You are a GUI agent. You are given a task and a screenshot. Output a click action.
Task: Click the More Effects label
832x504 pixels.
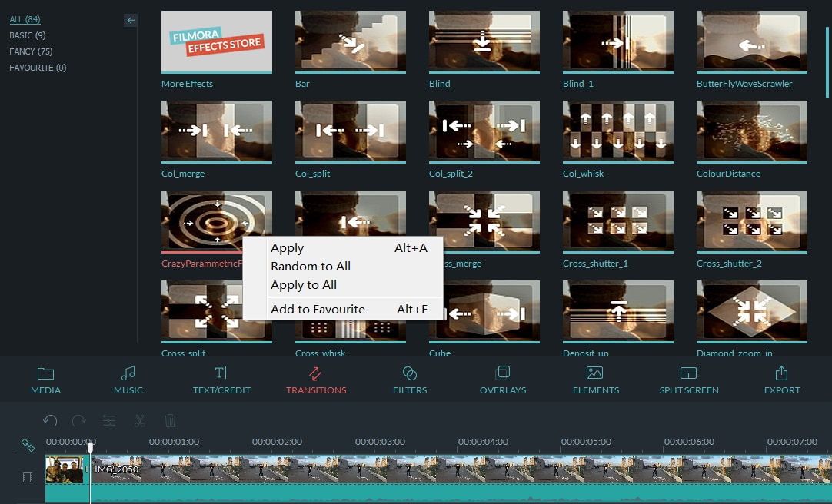point(188,84)
